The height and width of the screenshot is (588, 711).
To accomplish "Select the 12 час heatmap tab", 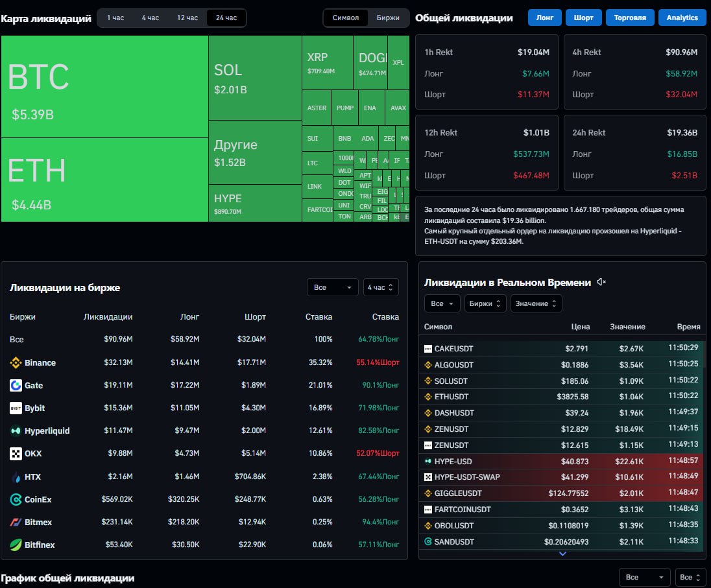I will pyautogui.click(x=187, y=18).
